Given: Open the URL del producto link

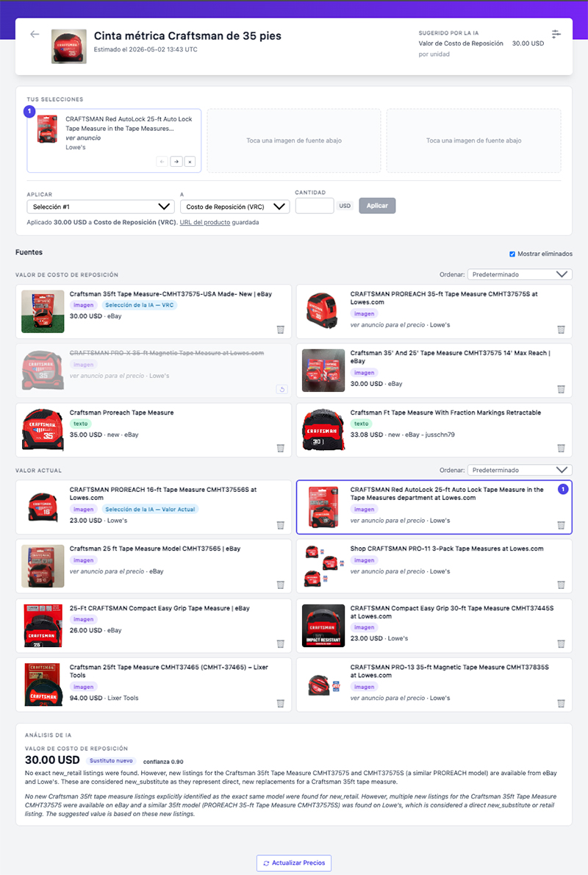Looking at the screenshot, I should point(205,222).
